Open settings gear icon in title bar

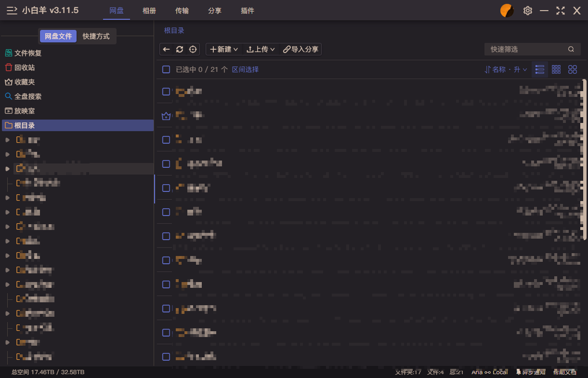coord(528,11)
